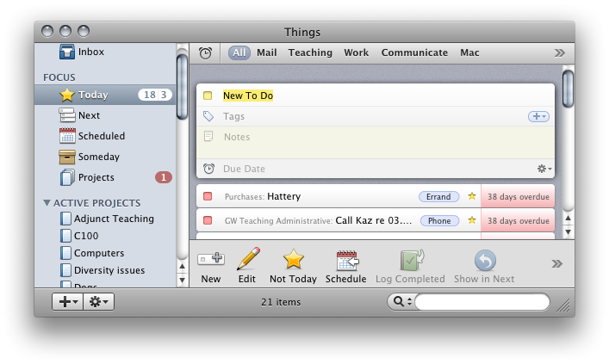Click the star on Call Kaz task

pos(472,220)
